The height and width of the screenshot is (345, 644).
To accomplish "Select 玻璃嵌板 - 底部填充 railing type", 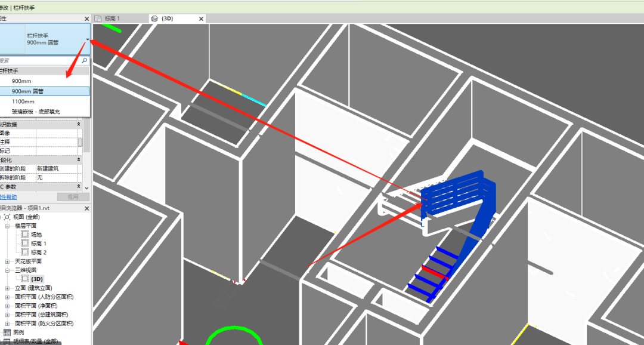I will (x=36, y=112).
